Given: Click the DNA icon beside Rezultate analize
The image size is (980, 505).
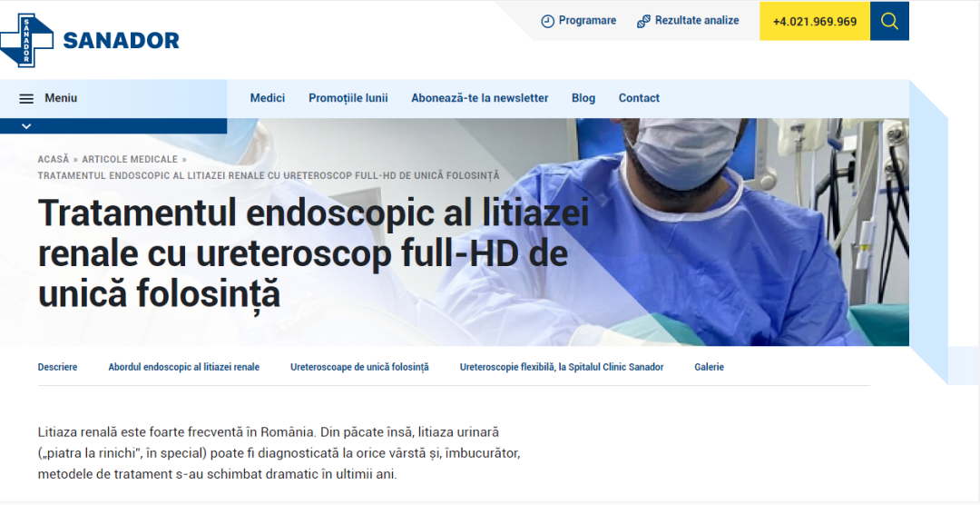Looking at the screenshot, I should pos(643,21).
